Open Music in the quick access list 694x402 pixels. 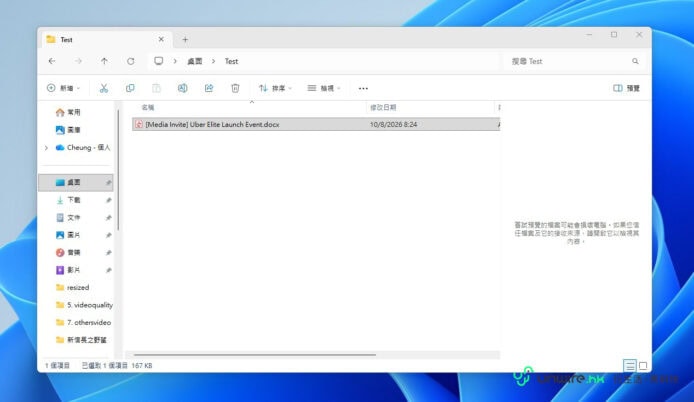click(x=68, y=252)
